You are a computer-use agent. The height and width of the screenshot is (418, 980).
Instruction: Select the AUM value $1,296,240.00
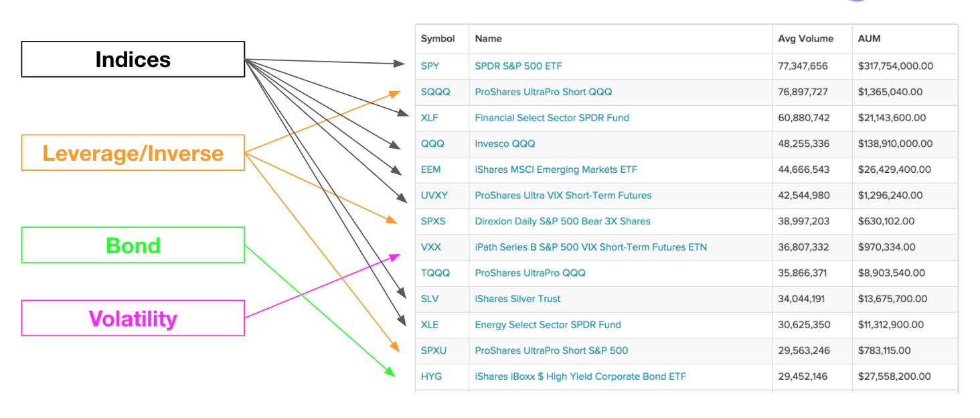point(890,196)
